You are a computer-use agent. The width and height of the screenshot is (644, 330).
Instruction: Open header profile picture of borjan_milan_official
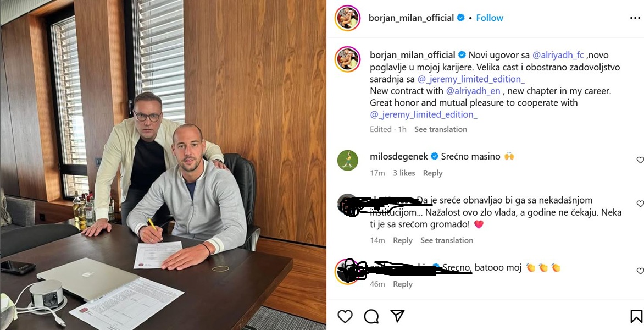347,18
